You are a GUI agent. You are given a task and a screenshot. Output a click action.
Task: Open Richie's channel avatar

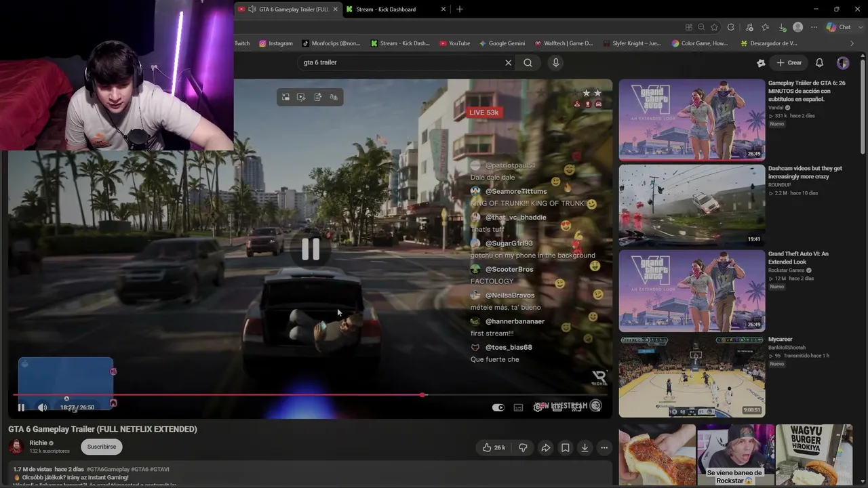16,447
